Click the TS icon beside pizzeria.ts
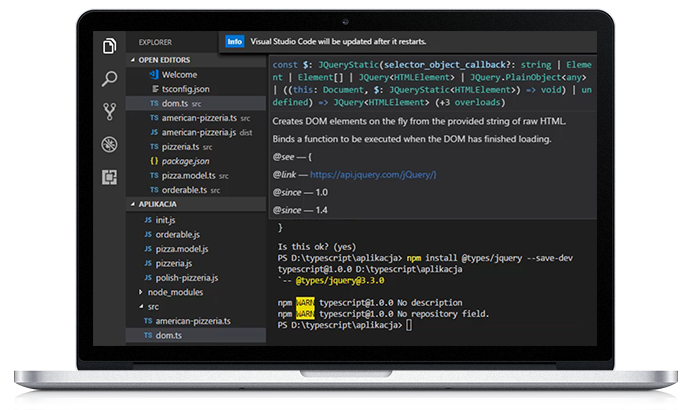The height and width of the screenshot is (410, 695). tap(154, 147)
